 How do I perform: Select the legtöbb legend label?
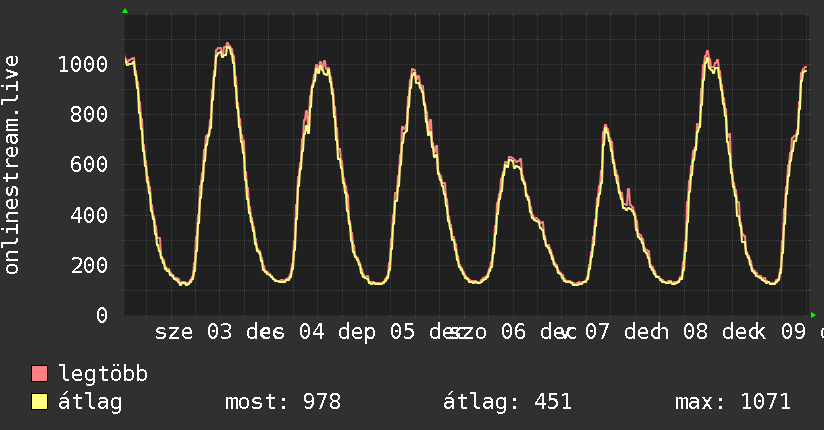(x=103, y=375)
